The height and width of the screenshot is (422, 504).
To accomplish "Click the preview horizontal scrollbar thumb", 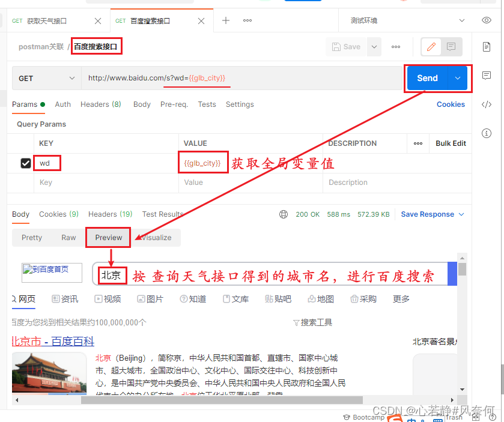I will [222, 400].
